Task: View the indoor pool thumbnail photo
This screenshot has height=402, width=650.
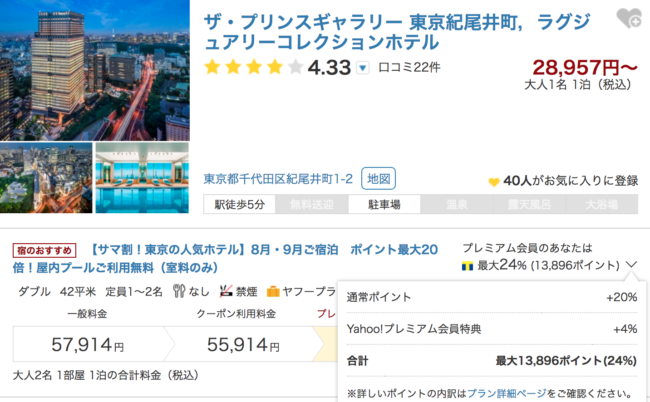Action: (x=142, y=178)
